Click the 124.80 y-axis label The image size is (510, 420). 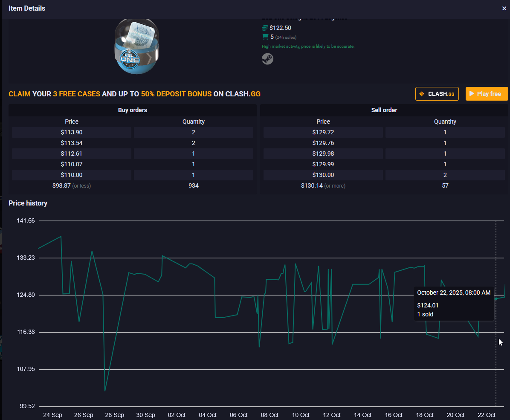click(26, 295)
